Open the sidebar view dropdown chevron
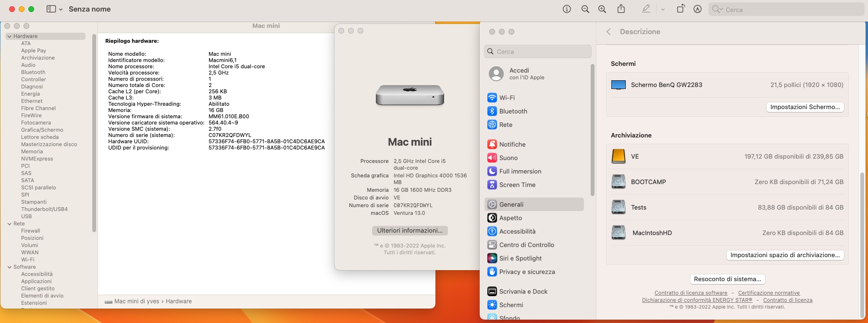This screenshot has height=323, width=868. tap(61, 10)
